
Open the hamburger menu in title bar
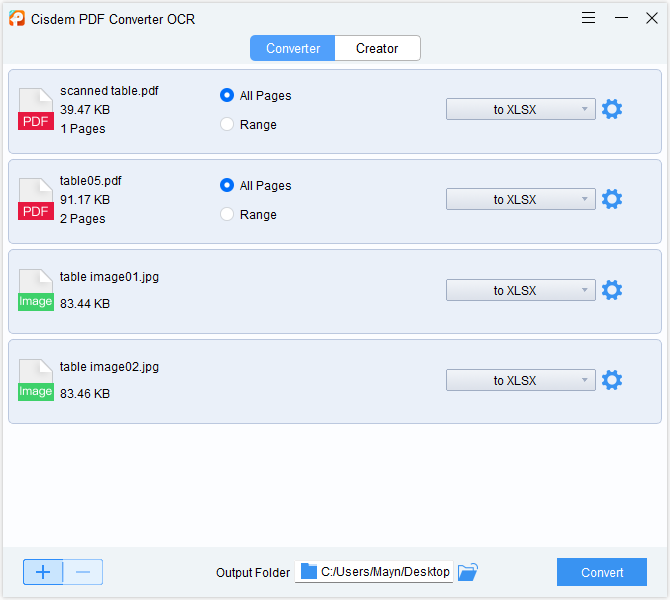tap(588, 18)
